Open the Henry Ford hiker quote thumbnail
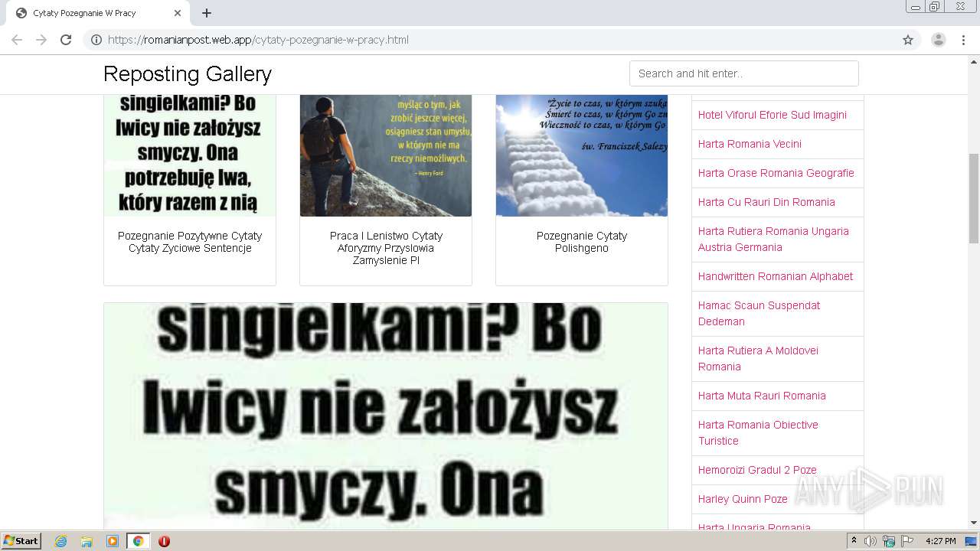980x551 pixels. click(386, 155)
